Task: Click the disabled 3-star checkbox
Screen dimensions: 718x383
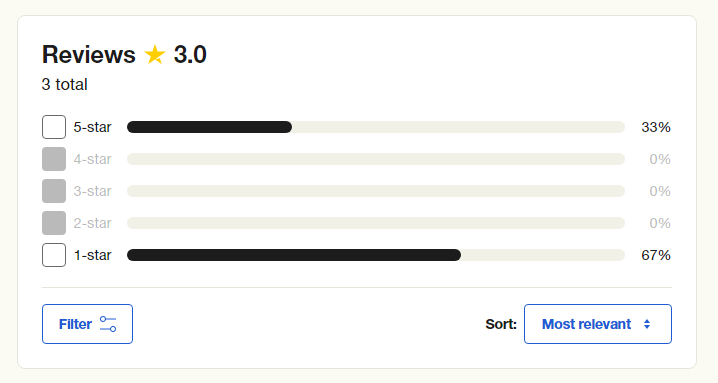Action: click(x=54, y=191)
